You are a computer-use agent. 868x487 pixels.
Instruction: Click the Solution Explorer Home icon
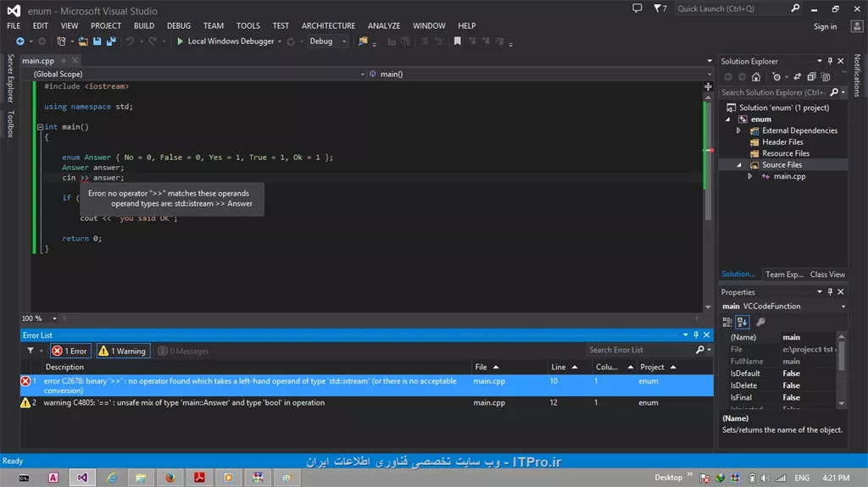[756, 77]
